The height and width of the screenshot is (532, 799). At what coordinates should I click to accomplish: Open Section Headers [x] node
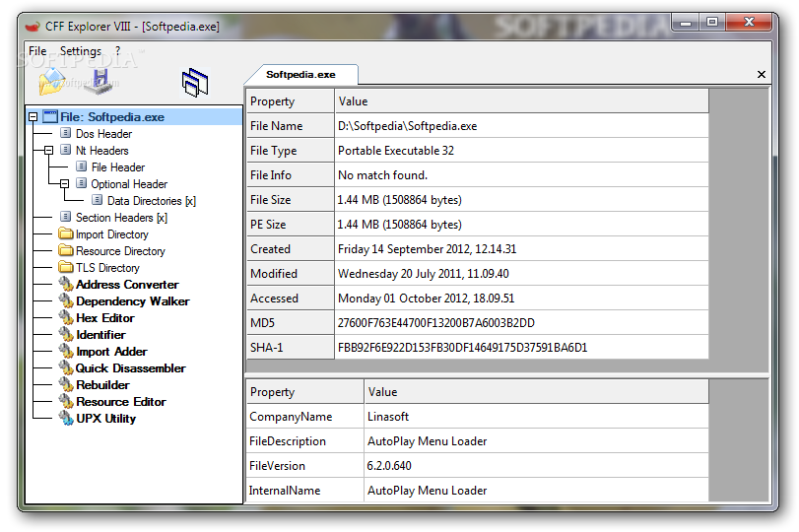pos(121,218)
